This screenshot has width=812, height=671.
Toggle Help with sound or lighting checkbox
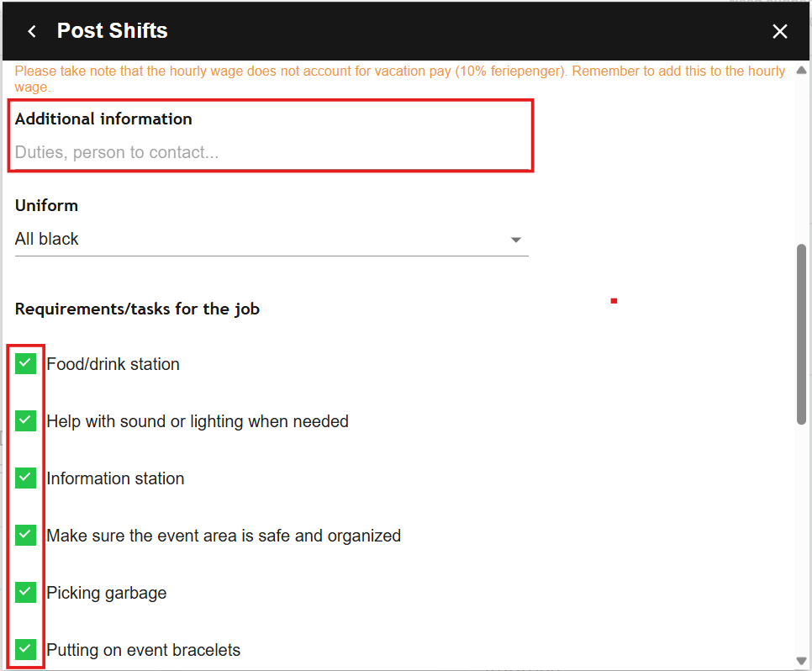pyautogui.click(x=26, y=420)
